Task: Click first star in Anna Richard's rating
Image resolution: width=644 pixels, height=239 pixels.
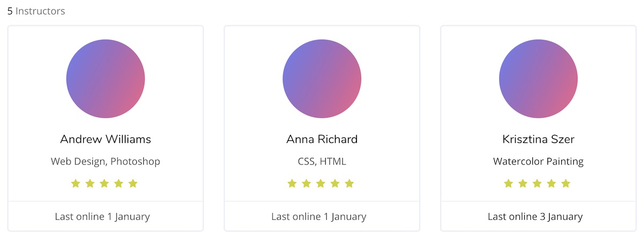Action: pos(292,184)
